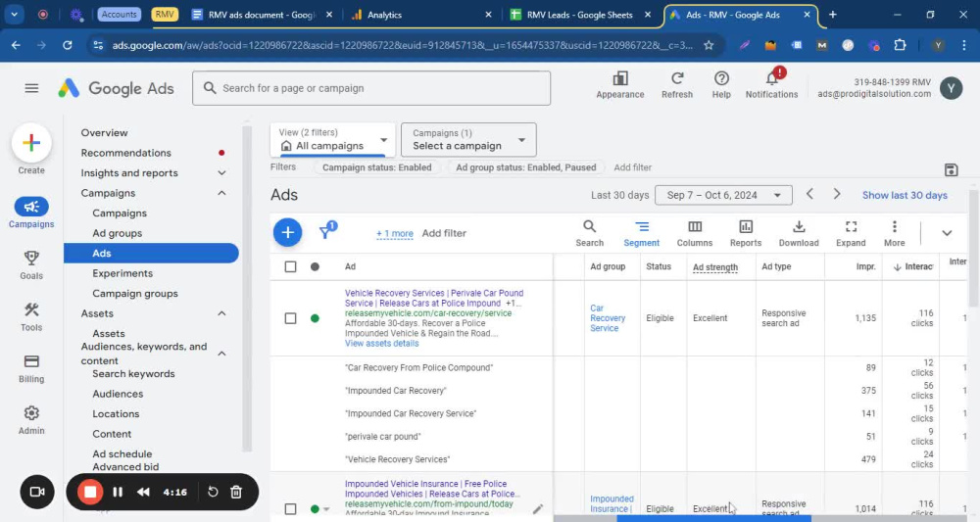Screen dimensions: 980x522
Task: Open Ad groups in the navigation
Action: [x=117, y=233]
